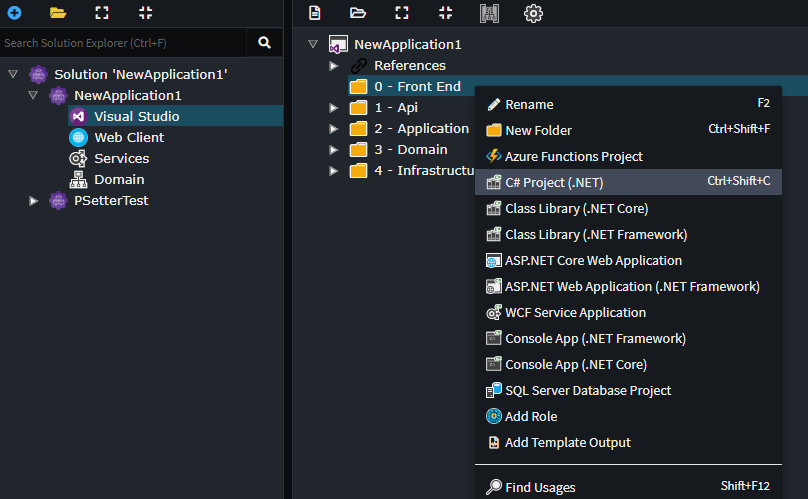This screenshot has height=499, width=808.
Task: Click expand-all icon in designer toolbar
Action: (x=402, y=13)
